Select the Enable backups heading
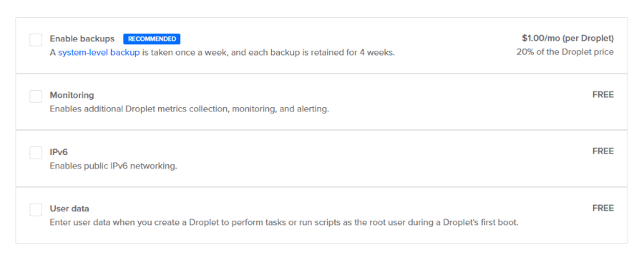The height and width of the screenshot is (260, 644). pyautogui.click(x=82, y=39)
